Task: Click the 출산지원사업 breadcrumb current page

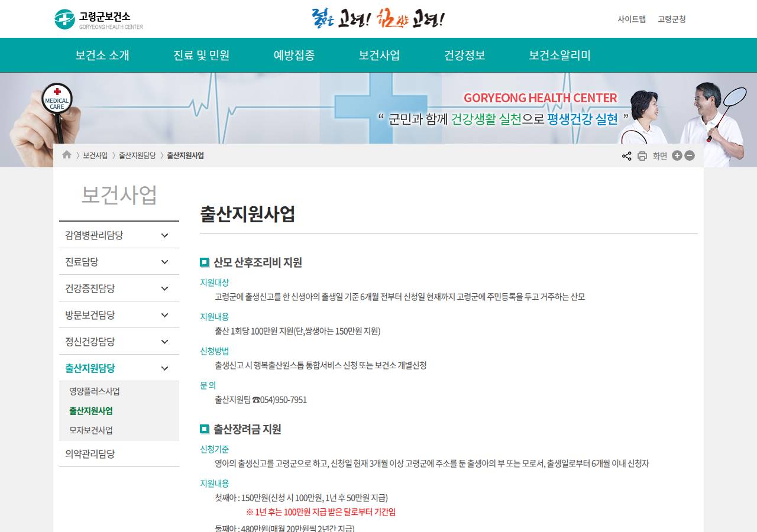Action: (x=185, y=155)
